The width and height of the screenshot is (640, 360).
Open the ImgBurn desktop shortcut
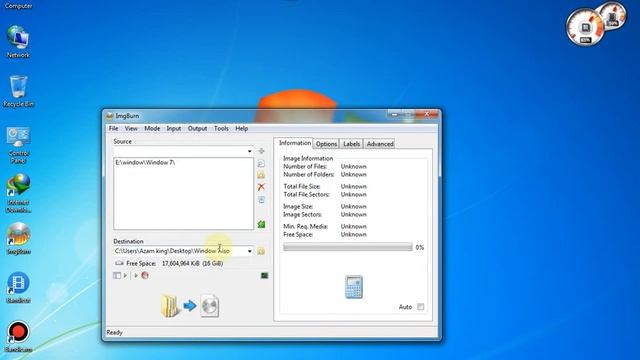click(x=18, y=239)
